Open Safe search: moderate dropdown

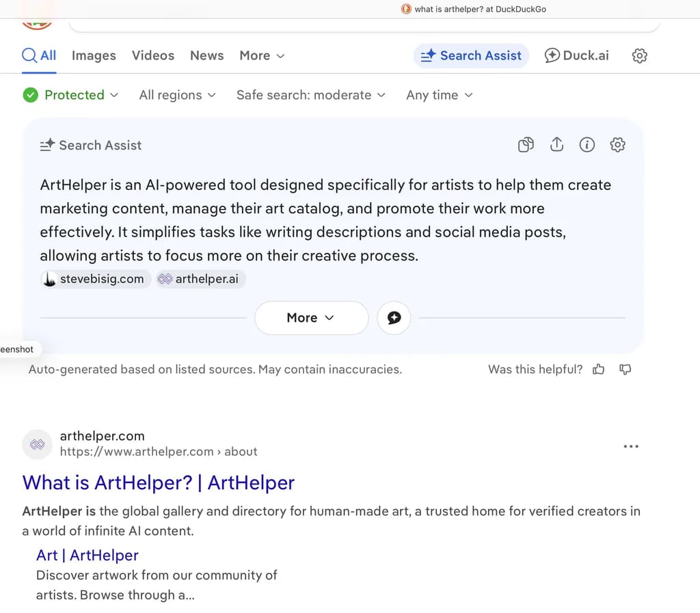310,95
